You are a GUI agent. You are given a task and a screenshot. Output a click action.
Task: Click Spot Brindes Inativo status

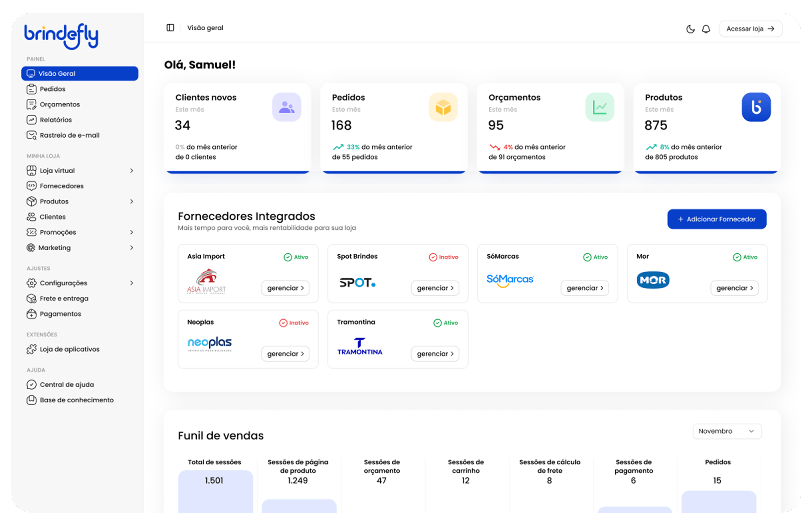click(444, 257)
